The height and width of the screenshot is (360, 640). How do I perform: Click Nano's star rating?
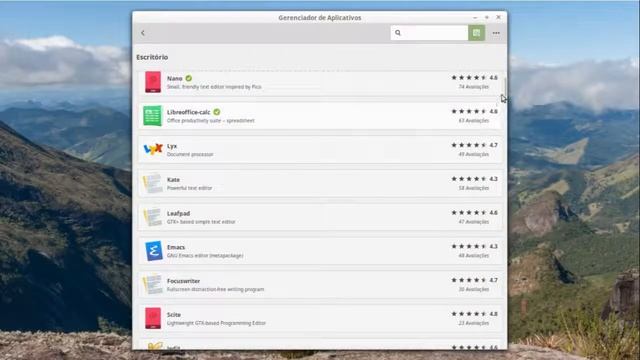pos(469,78)
